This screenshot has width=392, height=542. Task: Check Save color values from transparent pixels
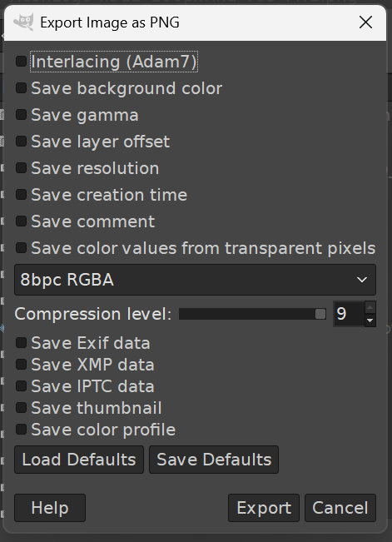(21, 248)
